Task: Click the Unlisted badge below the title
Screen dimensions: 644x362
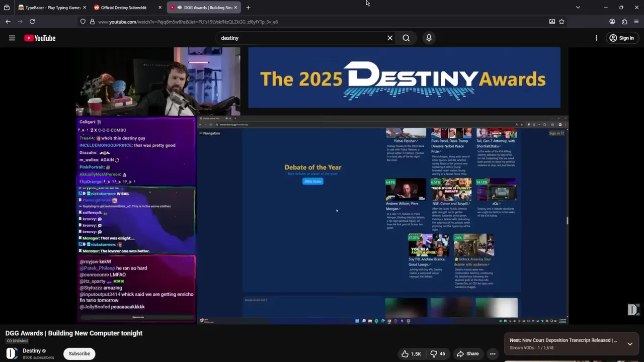Action: [17, 341]
